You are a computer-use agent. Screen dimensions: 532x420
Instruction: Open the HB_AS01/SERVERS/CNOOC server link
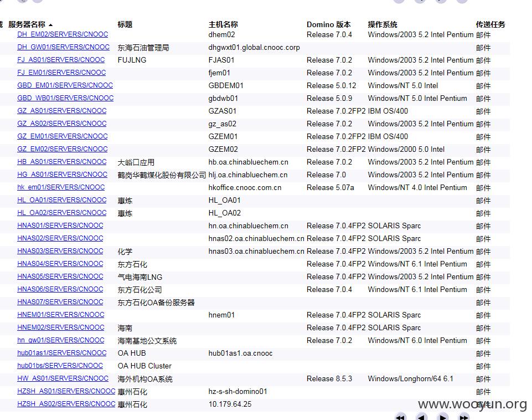coord(62,162)
